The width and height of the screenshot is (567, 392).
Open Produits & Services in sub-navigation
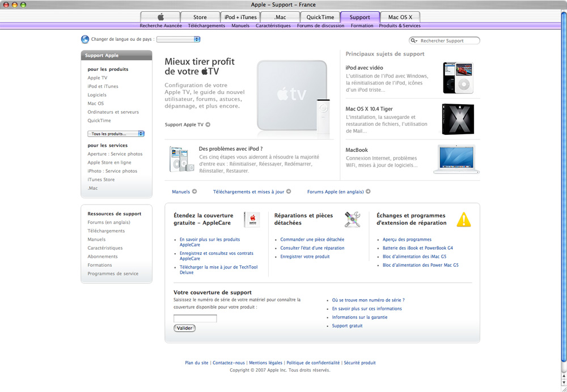coord(400,25)
